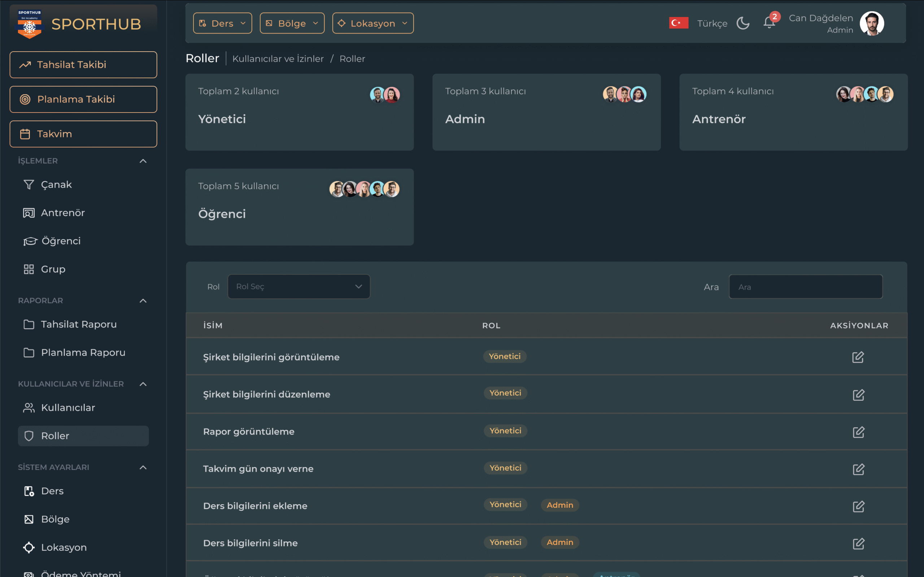This screenshot has height=577, width=924.
Task: Click the SportHub logo
Action: click(29, 24)
